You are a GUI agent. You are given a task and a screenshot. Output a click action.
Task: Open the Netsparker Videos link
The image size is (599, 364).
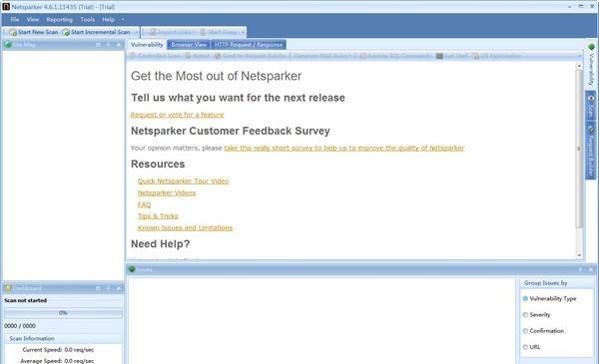[167, 192]
